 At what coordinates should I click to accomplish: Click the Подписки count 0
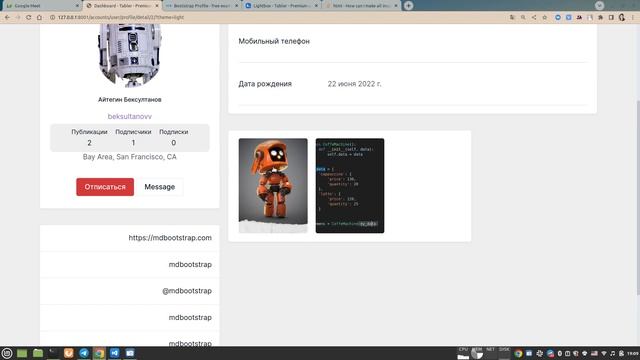point(173,143)
